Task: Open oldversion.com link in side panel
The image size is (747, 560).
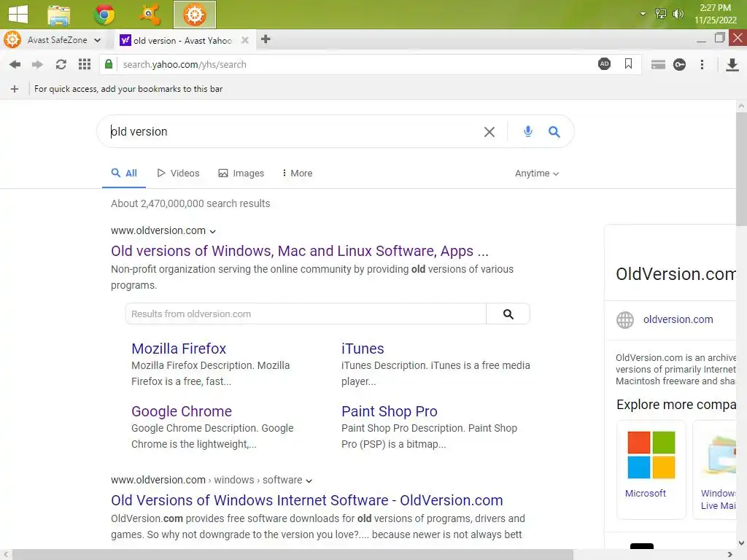Action: (x=678, y=319)
